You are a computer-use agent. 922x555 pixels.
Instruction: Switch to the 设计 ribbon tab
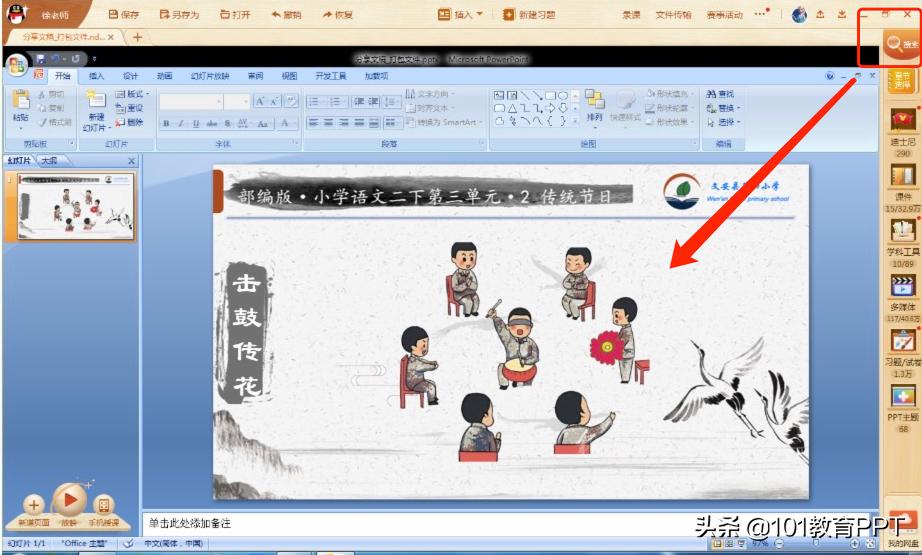(x=131, y=76)
